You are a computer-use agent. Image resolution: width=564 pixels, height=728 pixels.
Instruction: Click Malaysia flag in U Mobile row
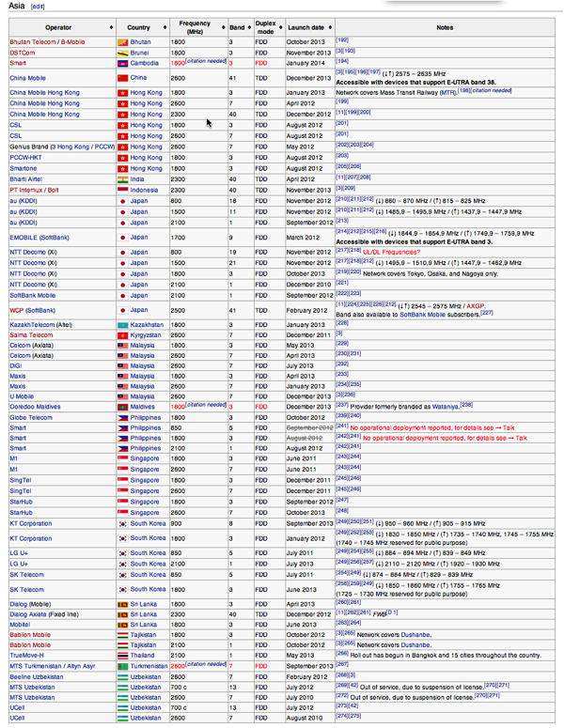(122, 396)
